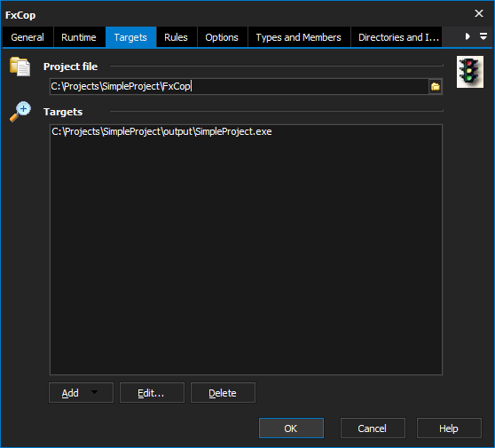The height and width of the screenshot is (448, 495).
Task: Open the tab list dropdown menu
Action: [x=483, y=36]
